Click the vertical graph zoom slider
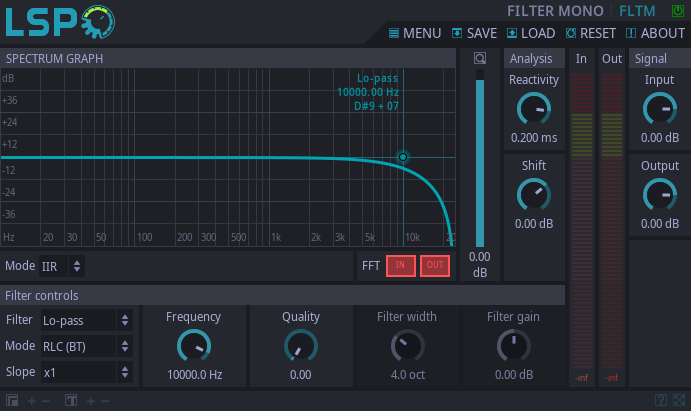The image size is (691, 411). pos(480,160)
